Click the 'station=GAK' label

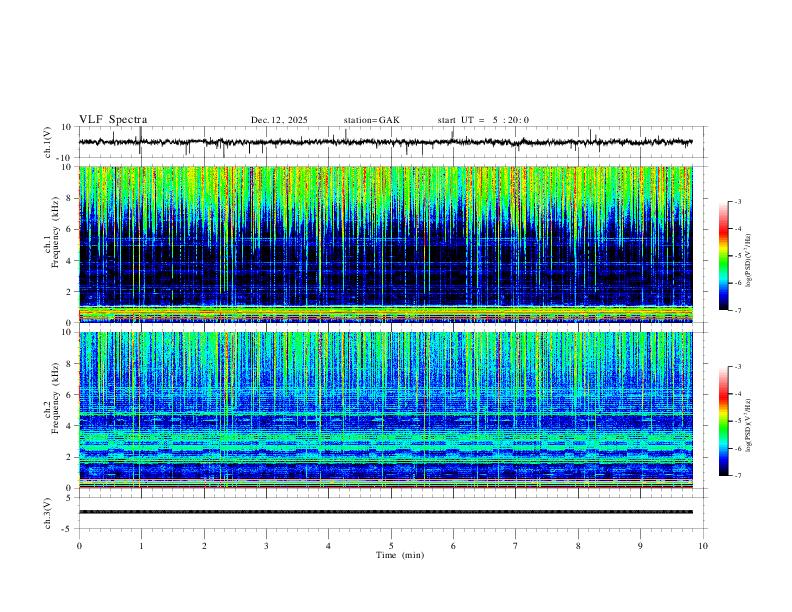point(371,120)
